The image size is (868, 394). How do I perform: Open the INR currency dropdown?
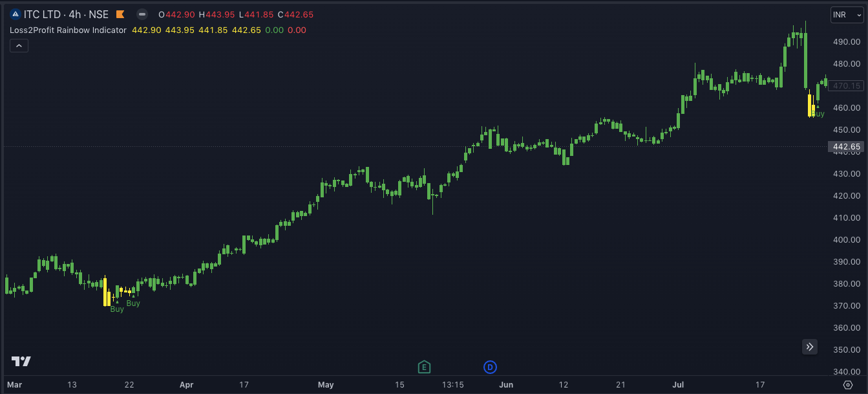tap(846, 15)
